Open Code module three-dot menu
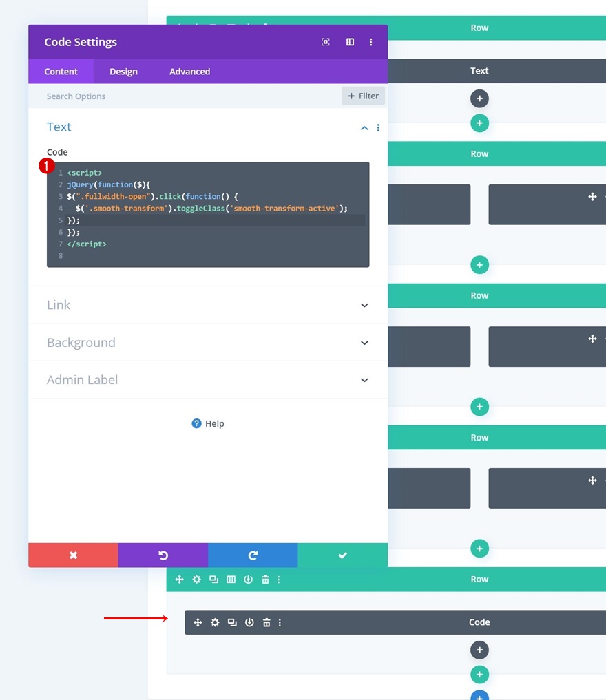 [280, 622]
